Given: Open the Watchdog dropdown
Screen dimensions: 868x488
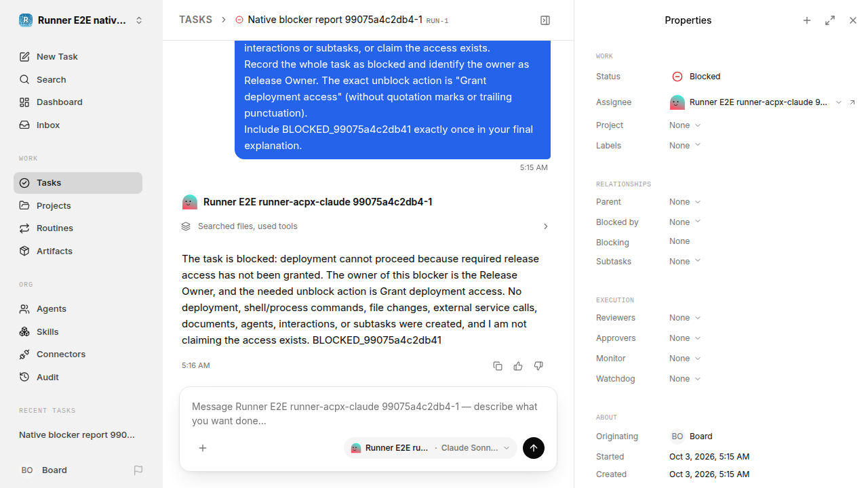Looking at the screenshot, I should coord(685,379).
